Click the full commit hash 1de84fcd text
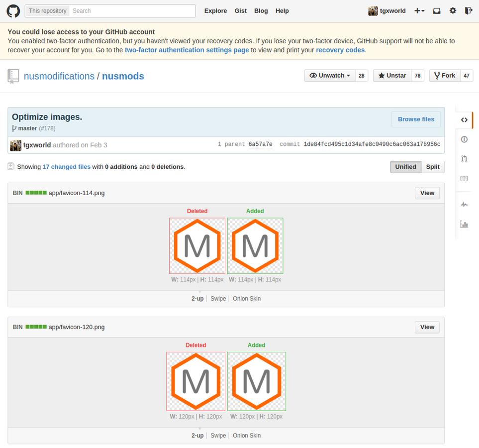The width and height of the screenshot is (479, 448). [372, 144]
